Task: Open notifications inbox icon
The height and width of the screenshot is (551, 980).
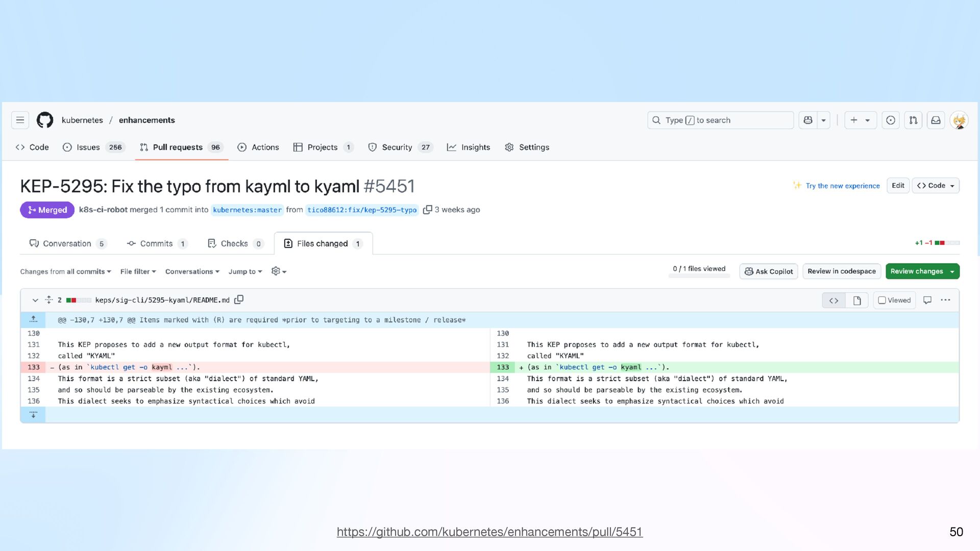Action: [936, 120]
